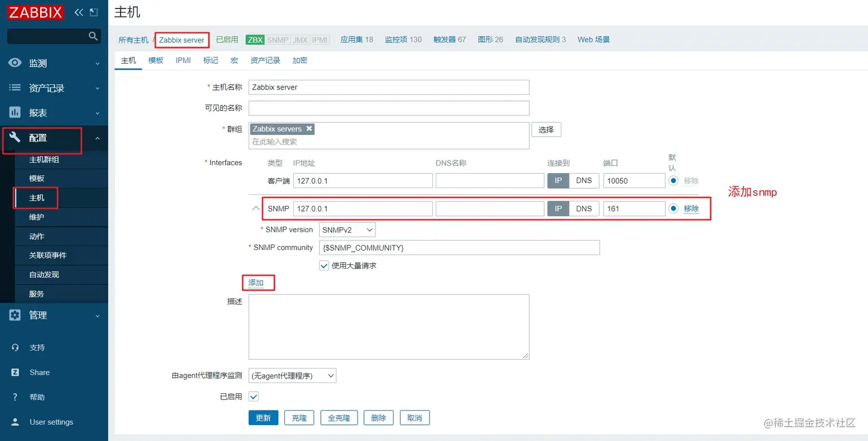This screenshot has height=441, width=868.
Task: Collapse SNMP interface details with up arrow
Action: click(256, 209)
